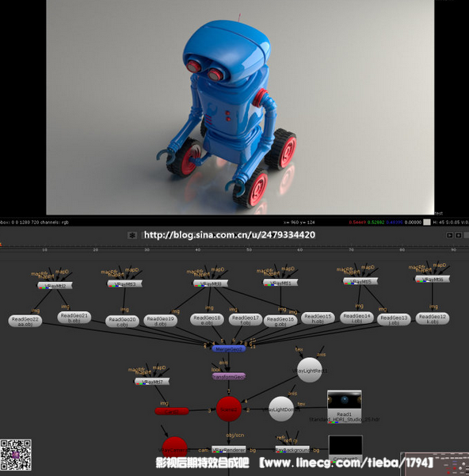Jump to frame 30 on timeline
This screenshot has height=476, width=469.
(147, 249)
